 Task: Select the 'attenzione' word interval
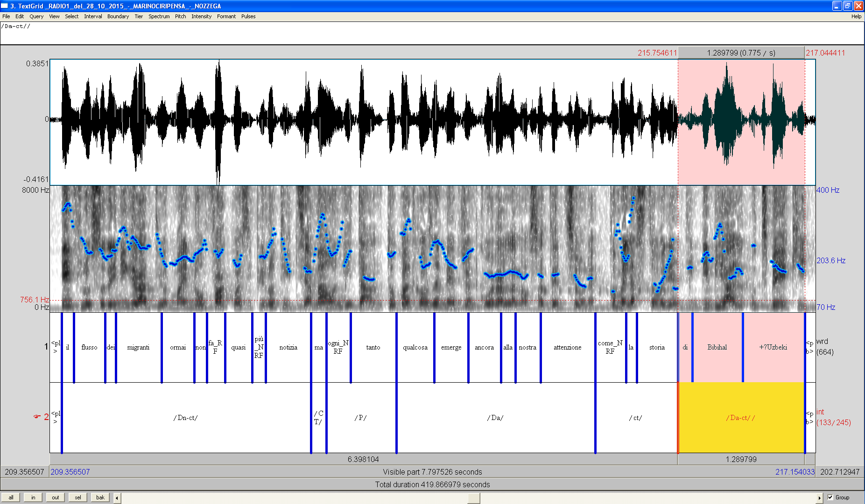click(568, 347)
